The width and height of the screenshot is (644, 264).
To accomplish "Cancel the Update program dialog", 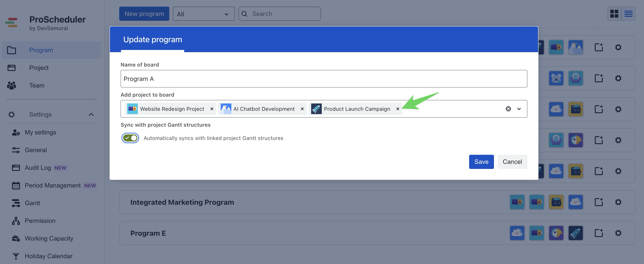I will (x=512, y=162).
